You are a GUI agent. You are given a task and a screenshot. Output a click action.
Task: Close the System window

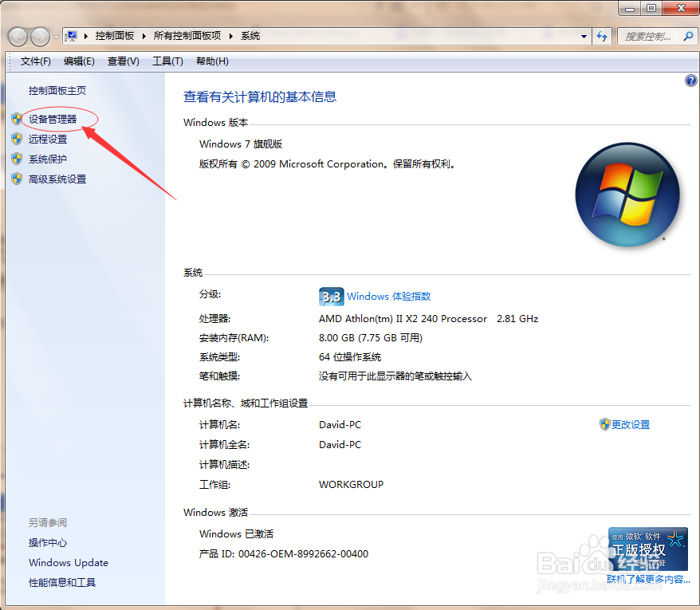[681, 8]
